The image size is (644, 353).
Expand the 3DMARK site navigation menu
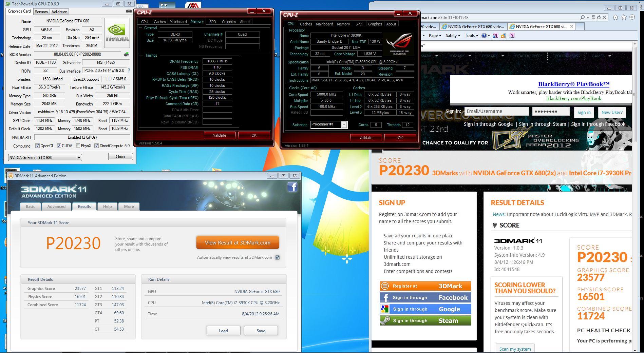click(460, 56)
